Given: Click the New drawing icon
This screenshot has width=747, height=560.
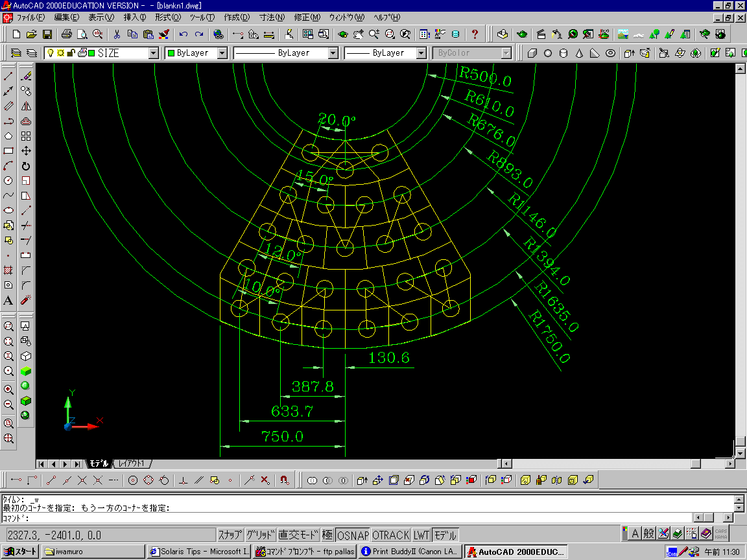Looking at the screenshot, I should click(x=16, y=34).
